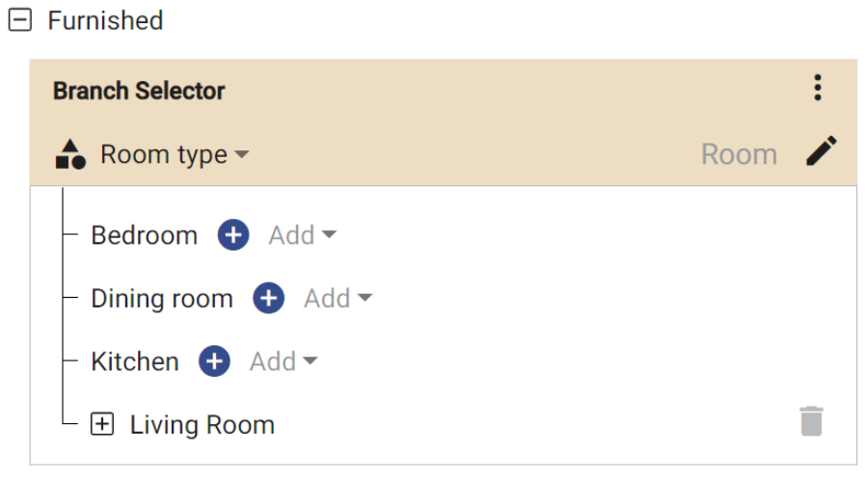Image resolution: width=868 pixels, height=480 pixels.
Task: Select the Dining room branch label
Action: coord(162,299)
